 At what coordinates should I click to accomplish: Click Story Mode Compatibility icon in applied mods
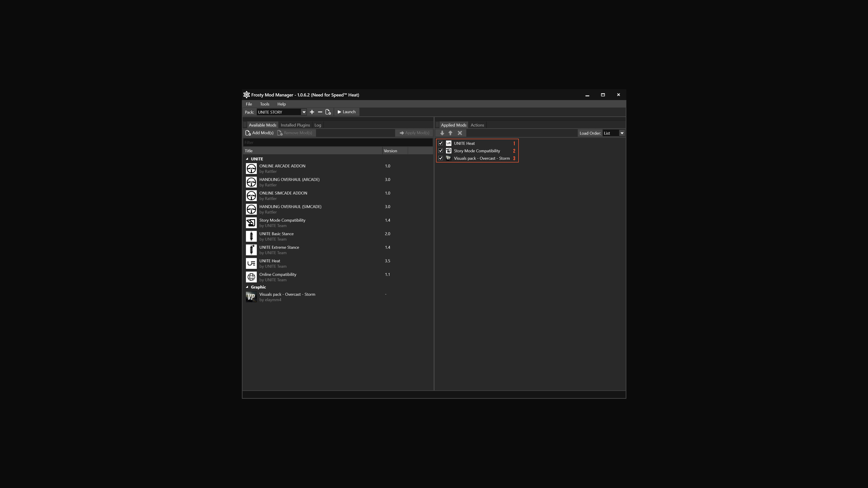tap(448, 151)
